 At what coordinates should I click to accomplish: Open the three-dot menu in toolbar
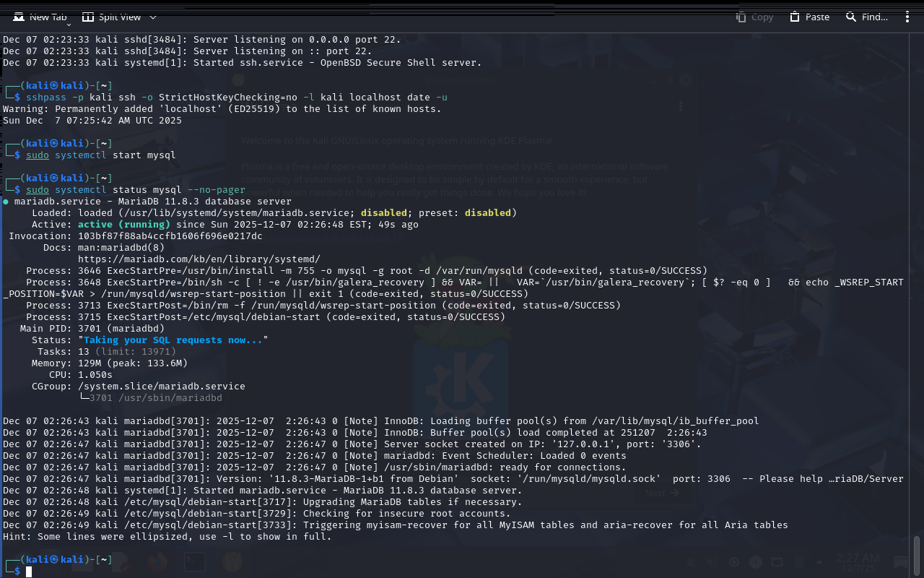(x=907, y=17)
